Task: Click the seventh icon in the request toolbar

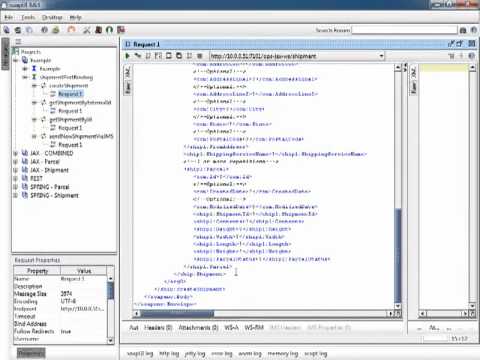Action: 189,56
